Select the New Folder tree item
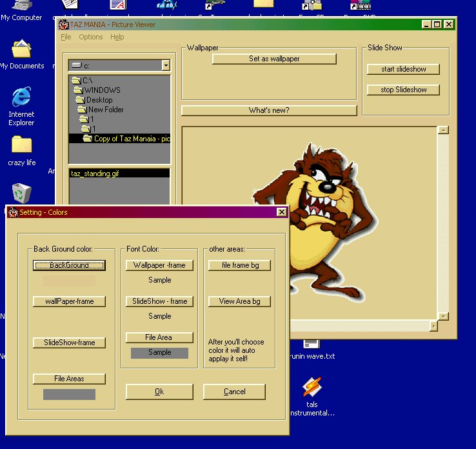This screenshot has height=449, width=476. tap(106, 110)
